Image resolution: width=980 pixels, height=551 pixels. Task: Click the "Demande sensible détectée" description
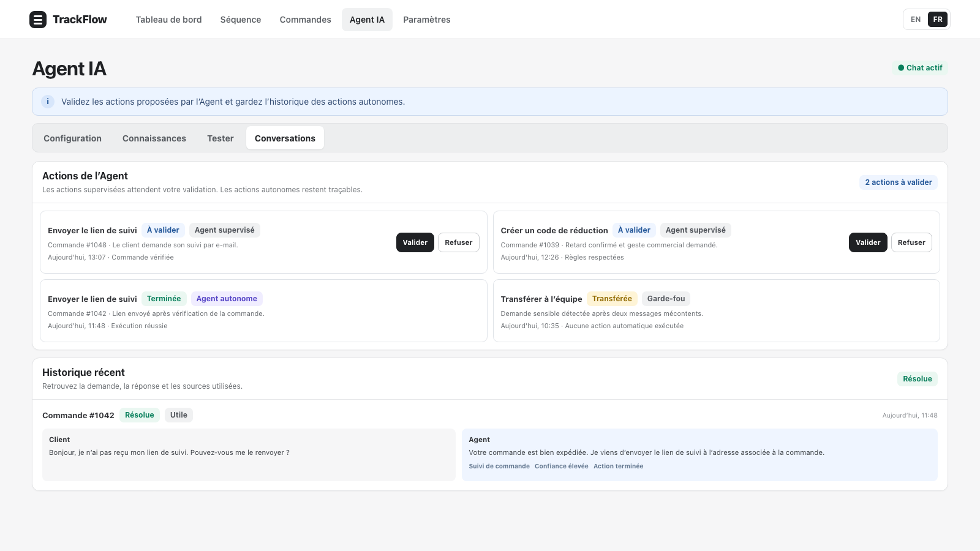pyautogui.click(x=602, y=314)
